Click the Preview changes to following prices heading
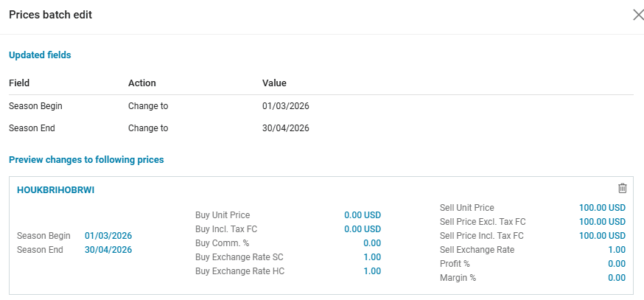 (86, 159)
